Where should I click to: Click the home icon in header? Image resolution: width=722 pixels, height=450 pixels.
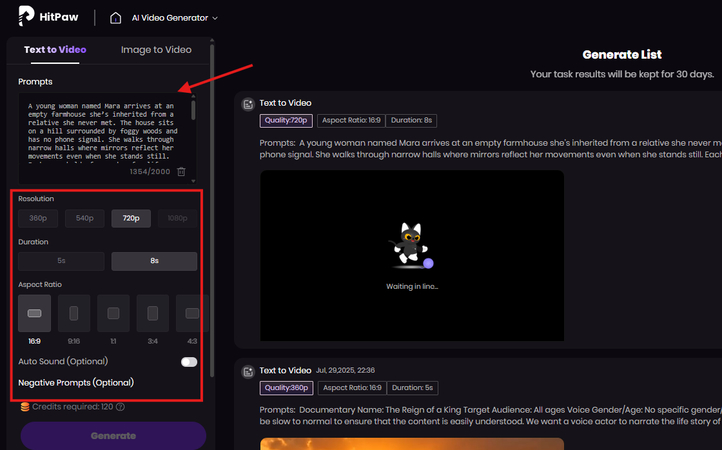click(x=144, y=17)
